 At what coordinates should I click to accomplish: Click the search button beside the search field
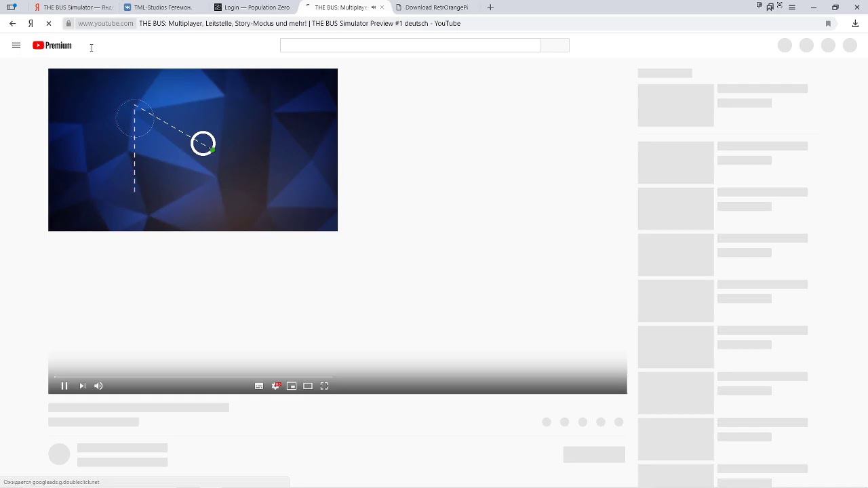click(555, 45)
